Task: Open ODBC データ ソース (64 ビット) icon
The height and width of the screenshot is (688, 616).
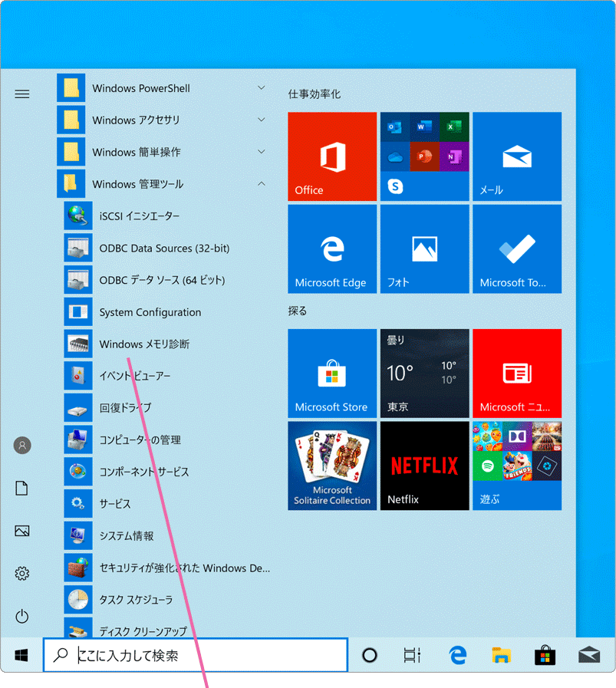Action: [78, 280]
